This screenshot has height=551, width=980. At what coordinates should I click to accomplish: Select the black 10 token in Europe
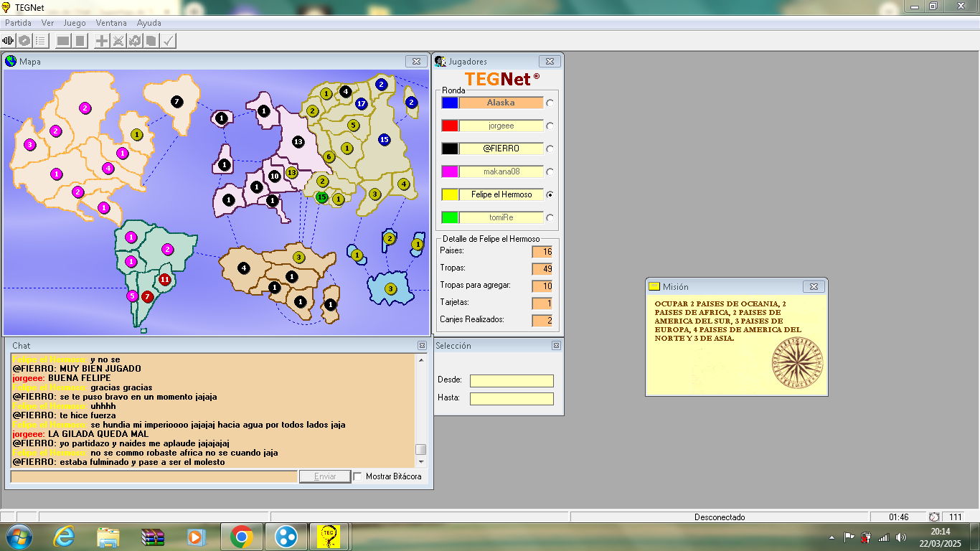tap(274, 176)
